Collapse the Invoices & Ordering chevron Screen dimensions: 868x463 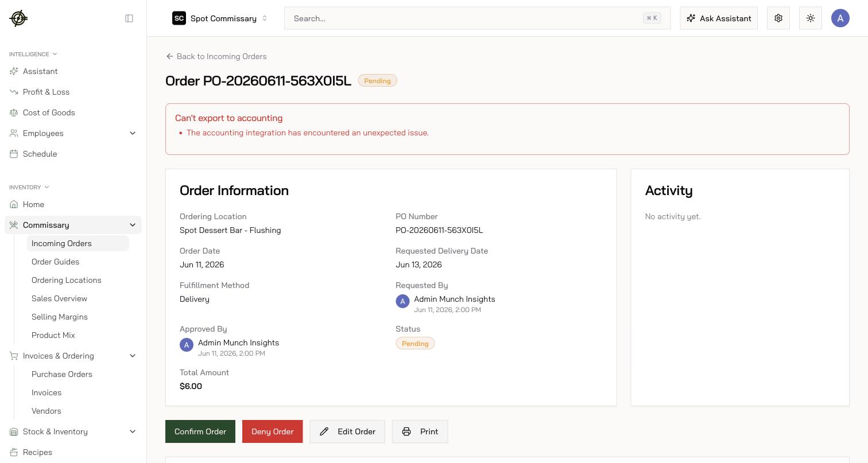pyautogui.click(x=133, y=356)
